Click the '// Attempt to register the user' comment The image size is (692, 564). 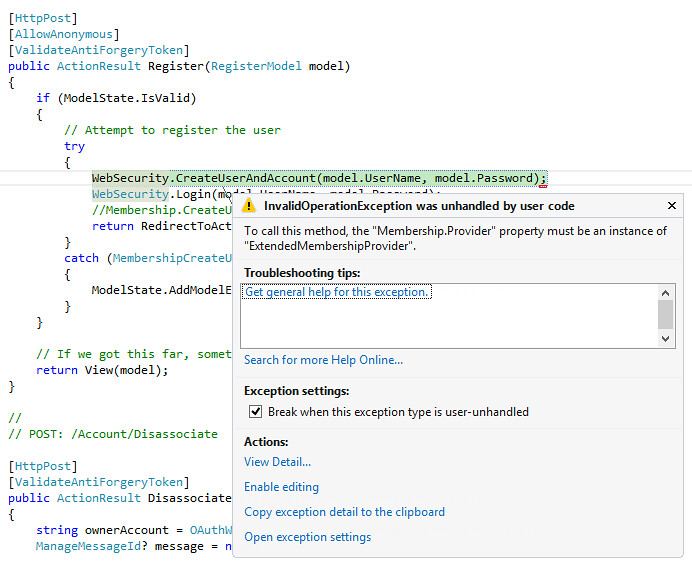(172, 130)
